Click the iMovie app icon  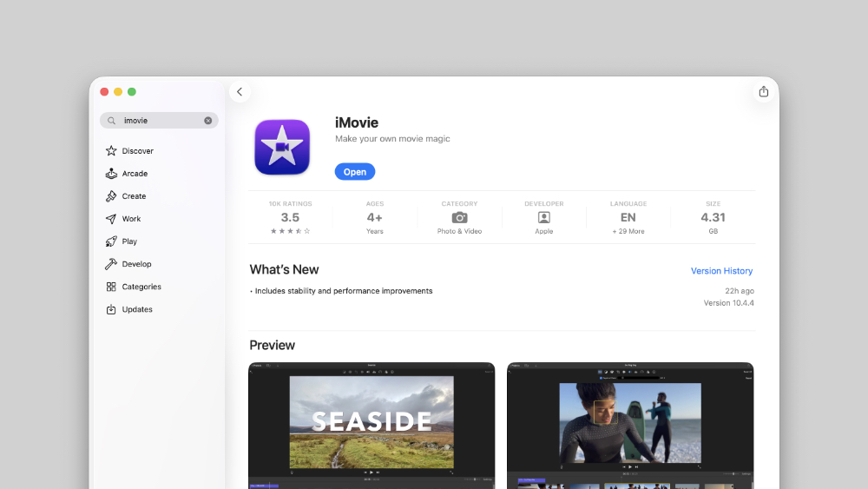click(x=282, y=147)
